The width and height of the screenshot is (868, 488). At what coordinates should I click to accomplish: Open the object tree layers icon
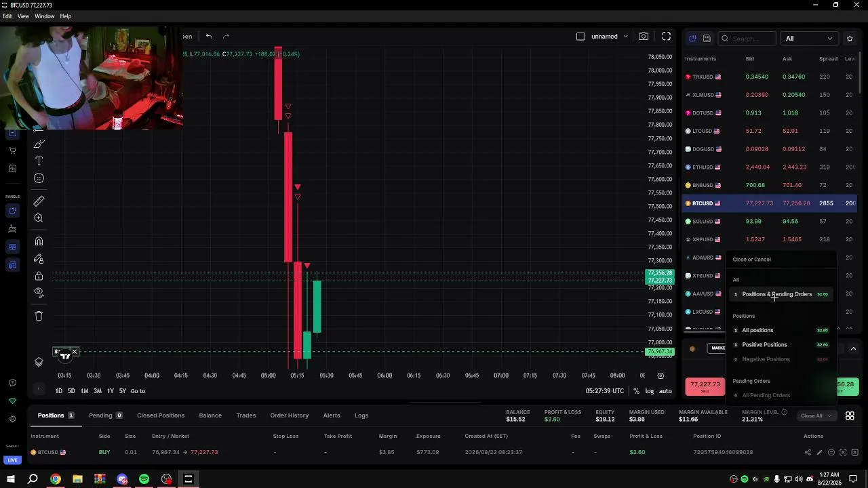(39, 361)
